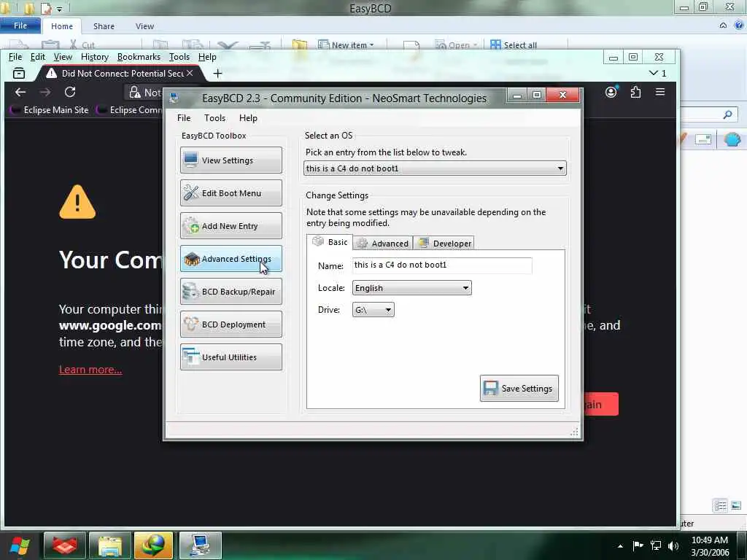Open red app icon in taskbar
This screenshot has width=747, height=560.
pos(65,545)
